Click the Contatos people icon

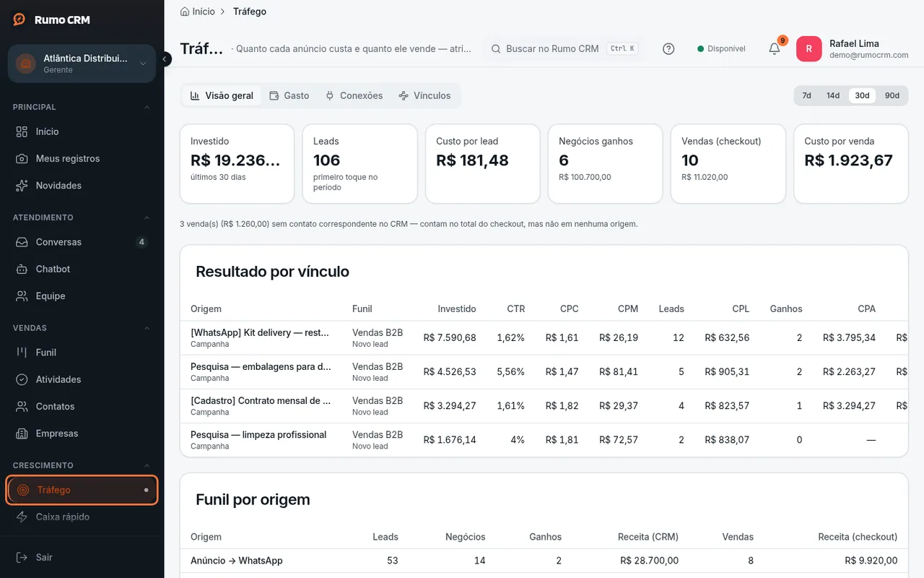tap(22, 407)
